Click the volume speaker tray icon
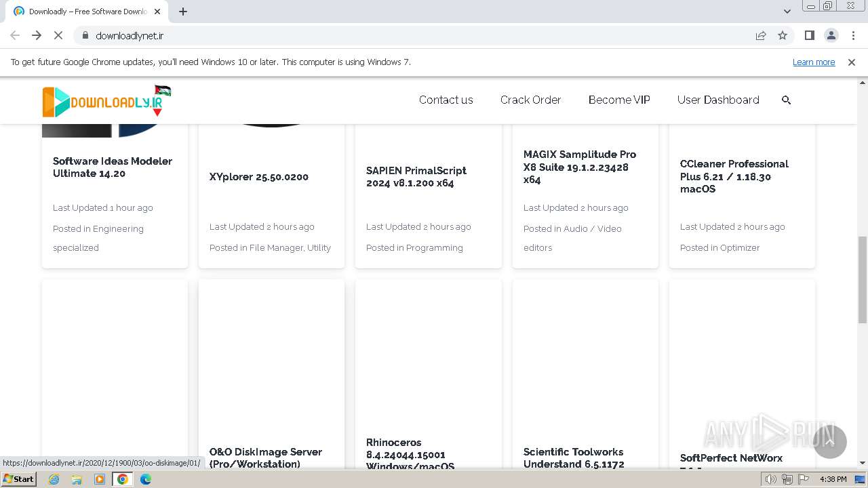 (x=771, y=479)
